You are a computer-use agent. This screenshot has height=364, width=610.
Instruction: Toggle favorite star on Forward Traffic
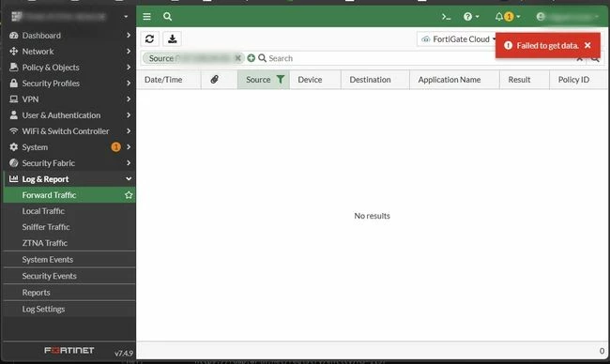[x=129, y=195]
